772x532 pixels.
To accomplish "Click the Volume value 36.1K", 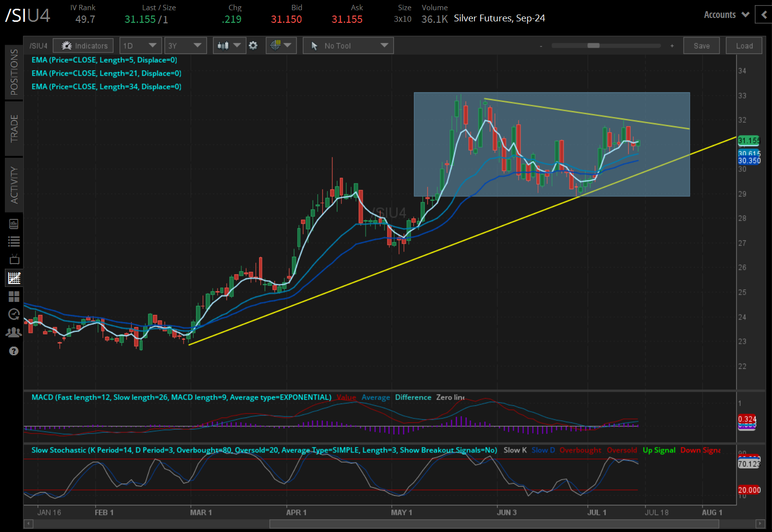I will pos(435,19).
